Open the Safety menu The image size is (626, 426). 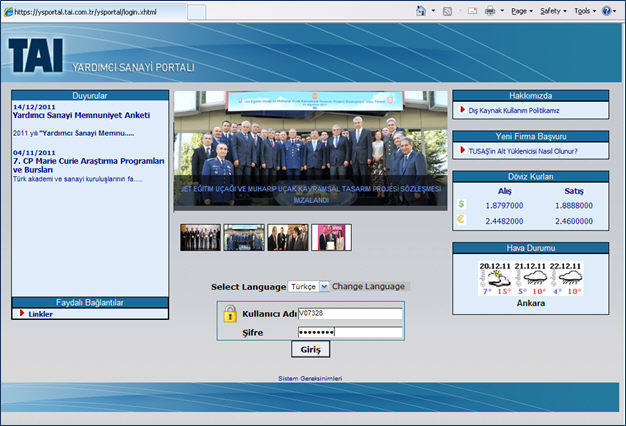tap(553, 11)
